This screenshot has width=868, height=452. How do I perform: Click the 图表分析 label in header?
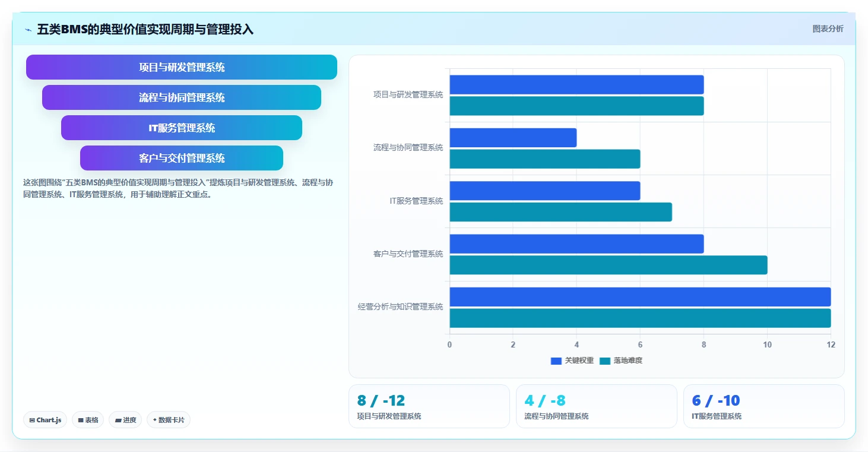[x=828, y=29]
